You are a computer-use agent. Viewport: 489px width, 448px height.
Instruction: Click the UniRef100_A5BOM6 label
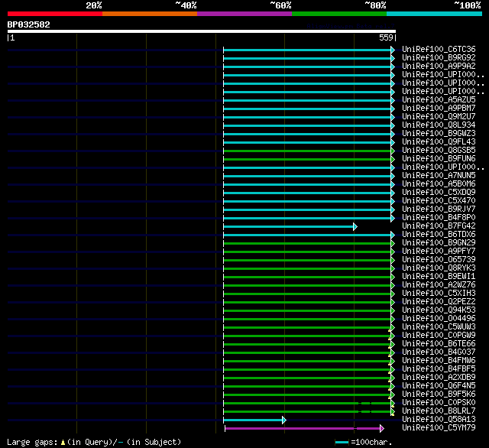439,184
